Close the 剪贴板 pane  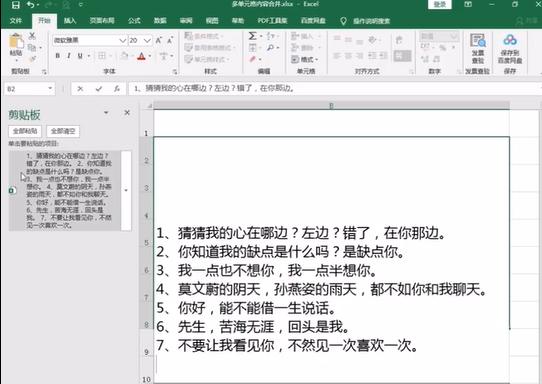click(127, 113)
